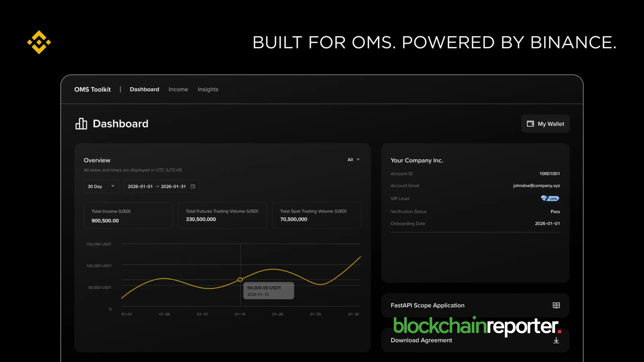Open FastAPI Scope Application
Image resolution: width=644 pixels, height=362 pixels.
pos(475,305)
